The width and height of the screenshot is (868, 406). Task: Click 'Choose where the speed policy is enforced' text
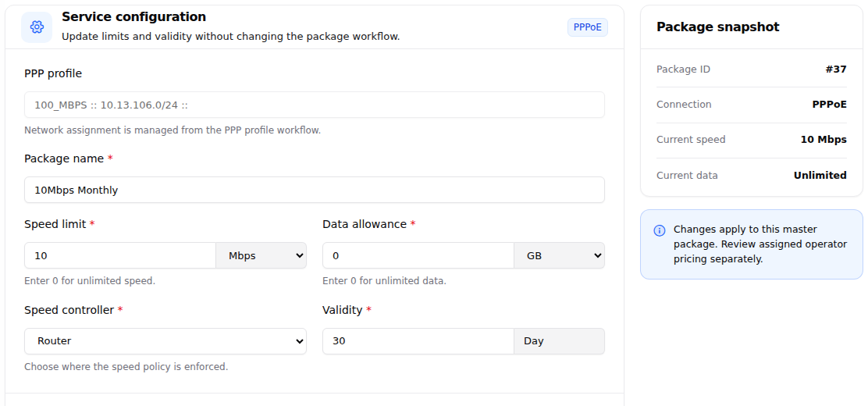pyautogui.click(x=126, y=367)
